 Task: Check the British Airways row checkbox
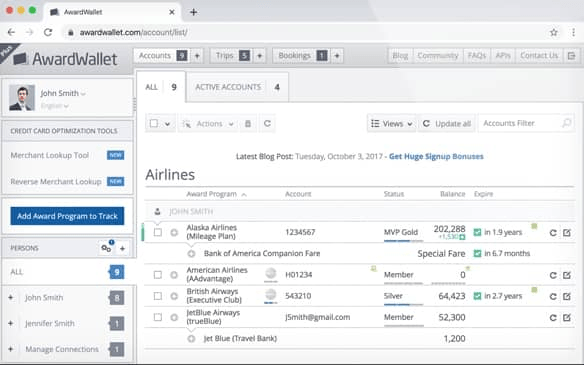pyautogui.click(x=158, y=296)
